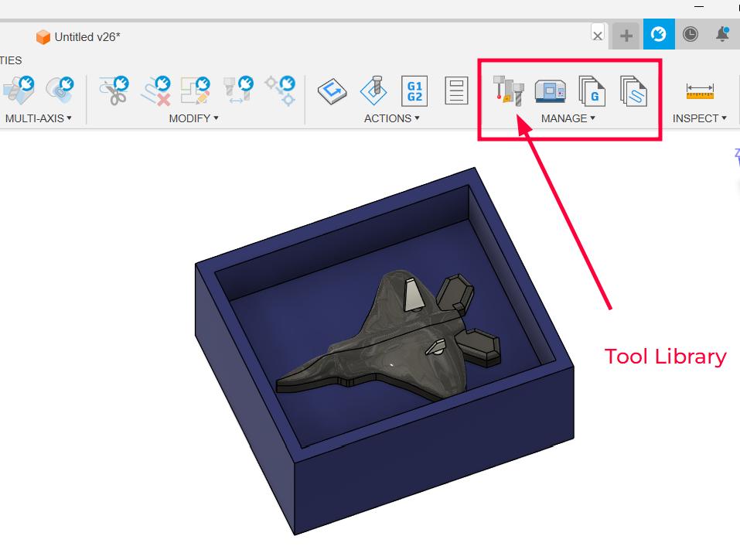The image size is (740, 560).
Task: Expand the MODIFY dropdown menu
Action: (x=193, y=118)
